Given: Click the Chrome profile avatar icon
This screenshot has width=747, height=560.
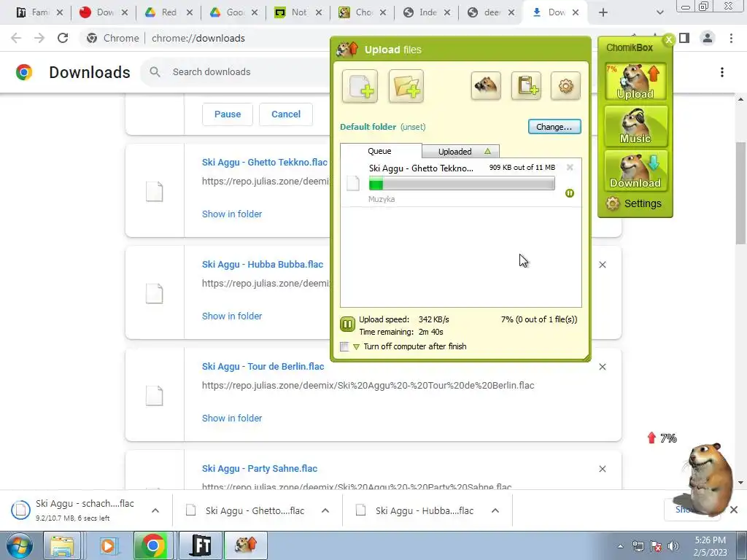Looking at the screenshot, I should click(x=708, y=38).
